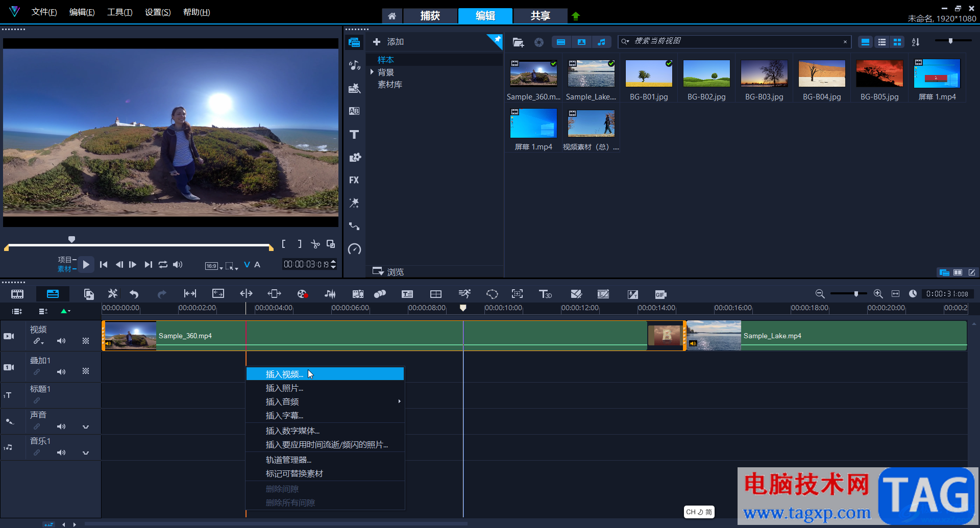
Task: Click the Mark-out bracket button
Action: tap(300, 244)
